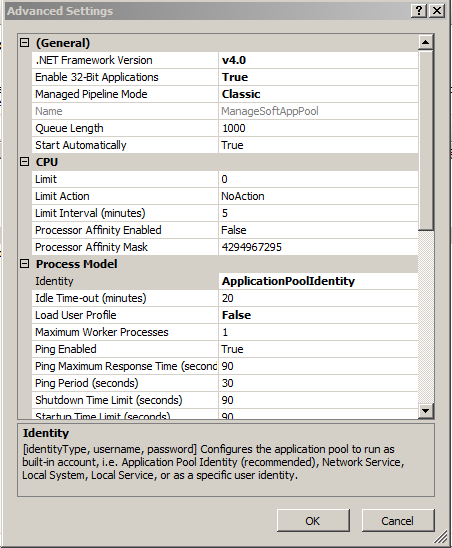Click the window resize grip corner

coord(442,538)
